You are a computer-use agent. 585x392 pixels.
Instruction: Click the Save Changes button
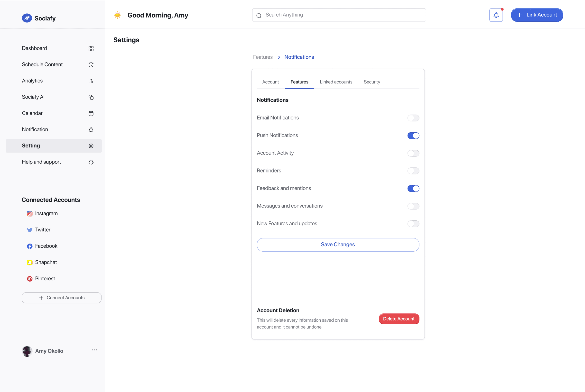pos(338,245)
